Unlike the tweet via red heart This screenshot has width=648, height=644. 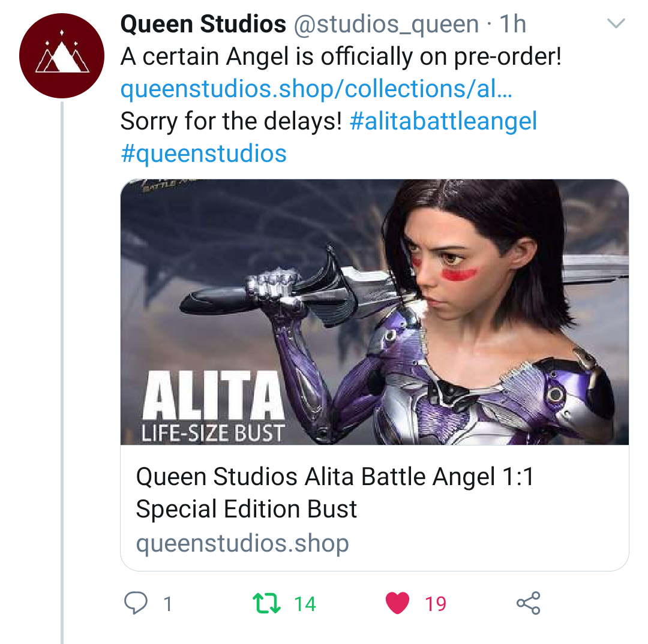point(397,603)
